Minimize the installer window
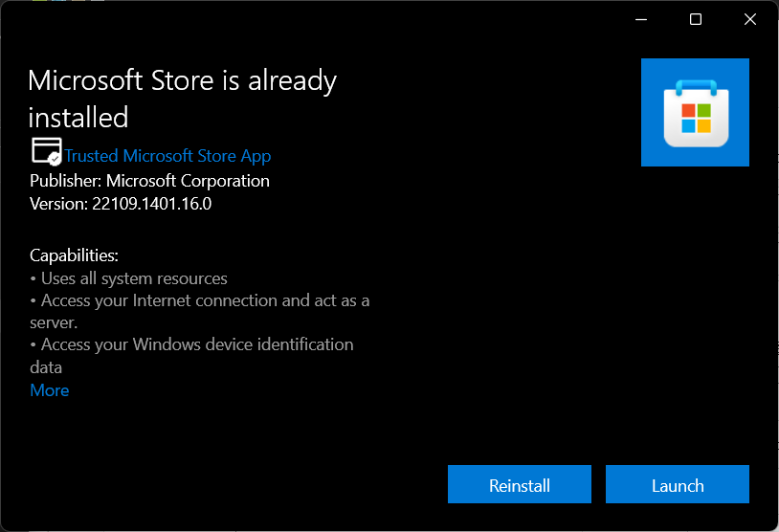 click(x=641, y=19)
